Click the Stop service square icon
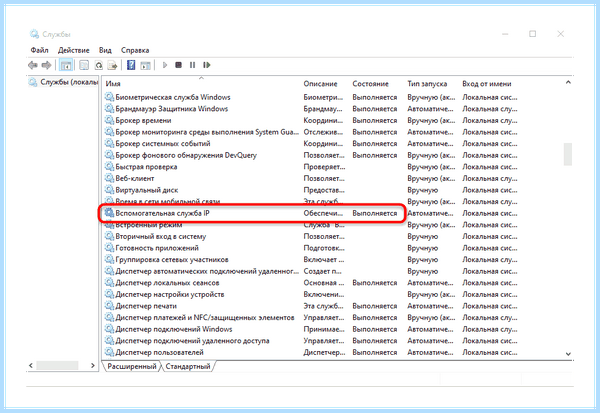Viewport: 600px width, 413px height. pos(178,65)
